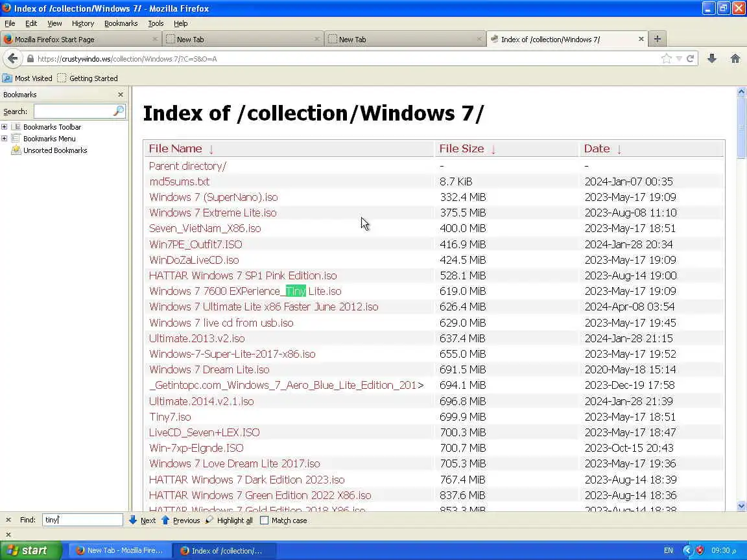Switch to New Tab - Mozilla Firefox taskbar item

pyautogui.click(x=119, y=550)
